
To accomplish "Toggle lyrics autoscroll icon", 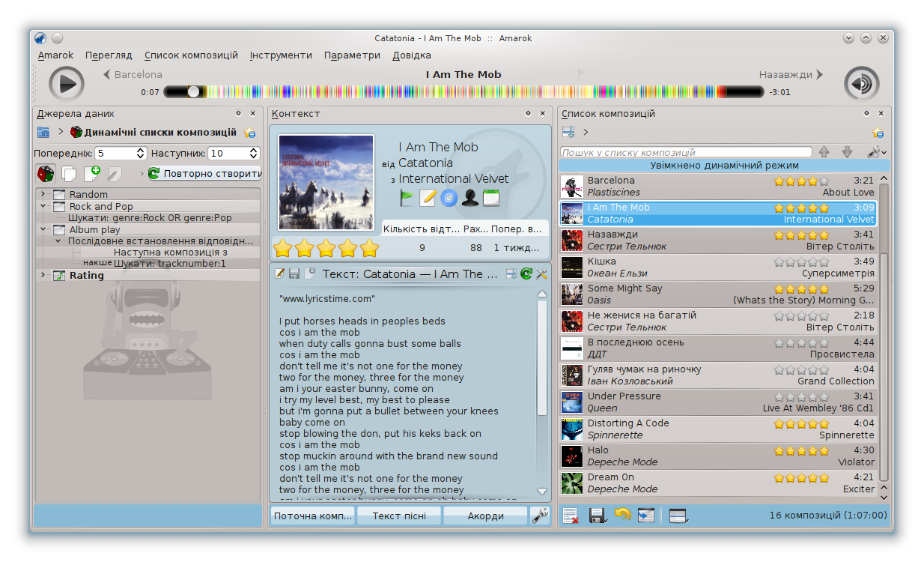I will click(511, 274).
